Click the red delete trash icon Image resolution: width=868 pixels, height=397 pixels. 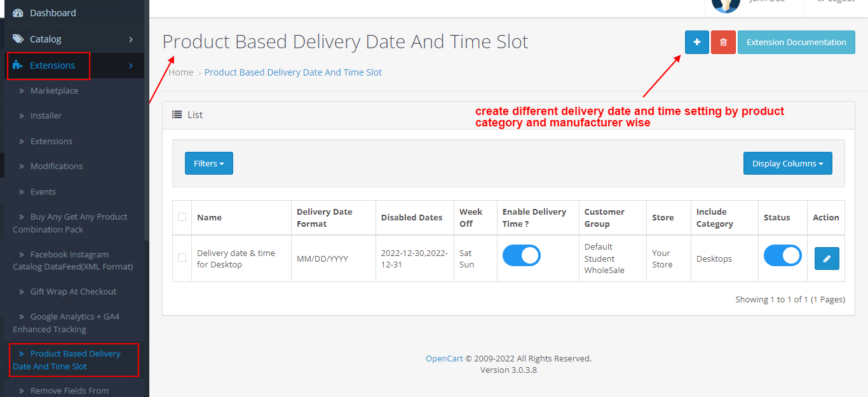pyautogui.click(x=723, y=42)
